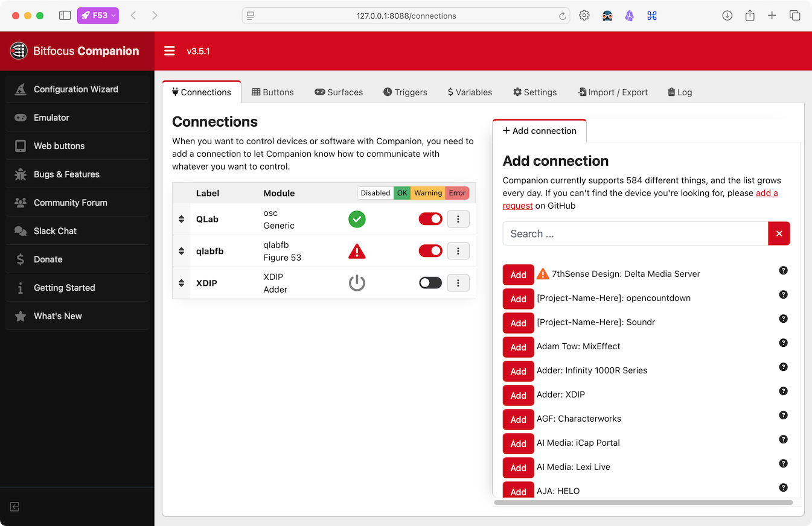Expand the F53 tab group dropdown
The image size is (812, 526).
(x=98, y=16)
